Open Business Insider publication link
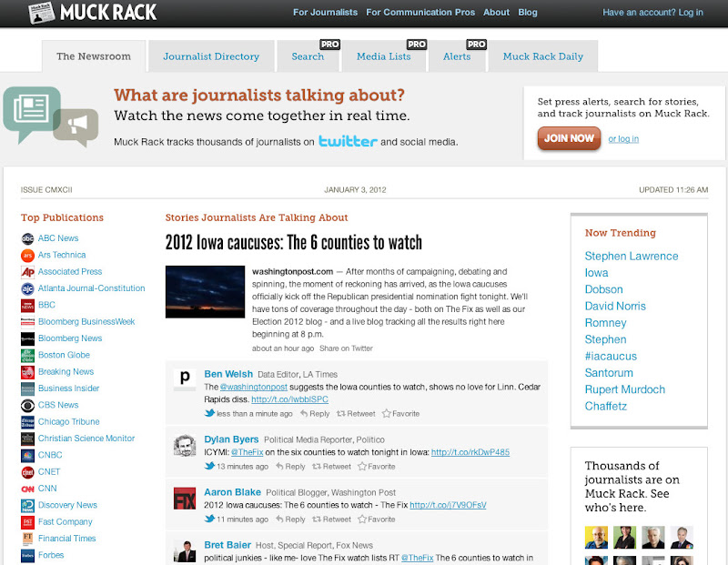728x565 pixels. [69, 388]
